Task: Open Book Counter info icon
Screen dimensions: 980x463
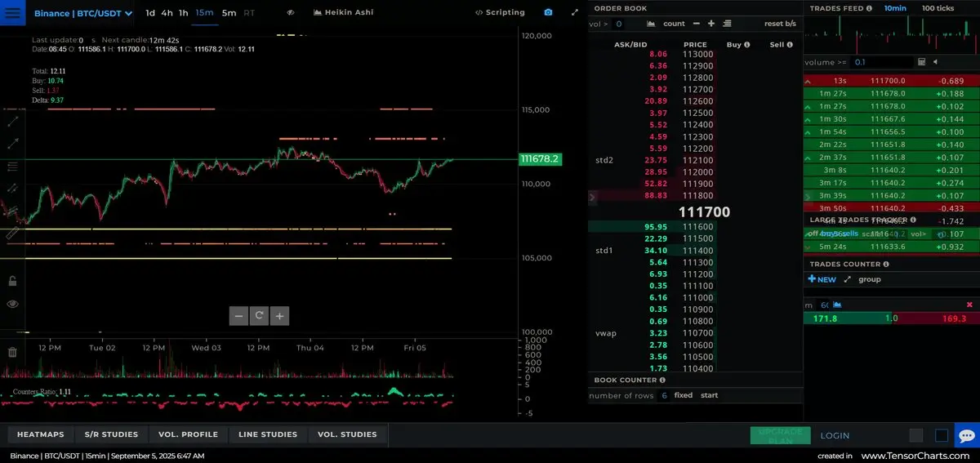Action: [662, 380]
